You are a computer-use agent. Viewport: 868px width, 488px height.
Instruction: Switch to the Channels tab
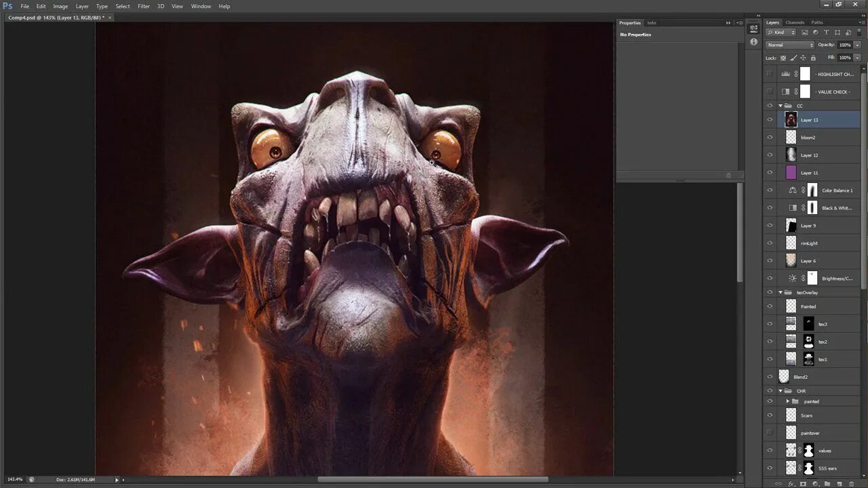tap(795, 22)
